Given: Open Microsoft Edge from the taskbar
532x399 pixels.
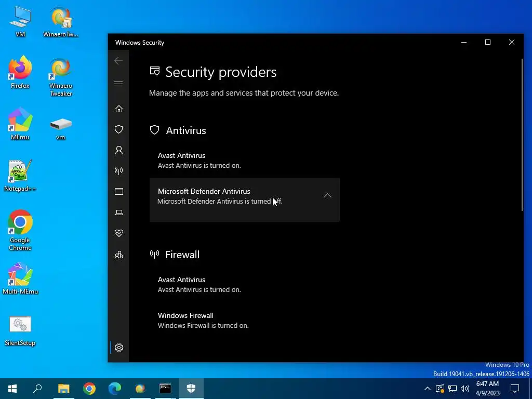Looking at the screenshot, I should pyautogui.click(x=115, y=389).
